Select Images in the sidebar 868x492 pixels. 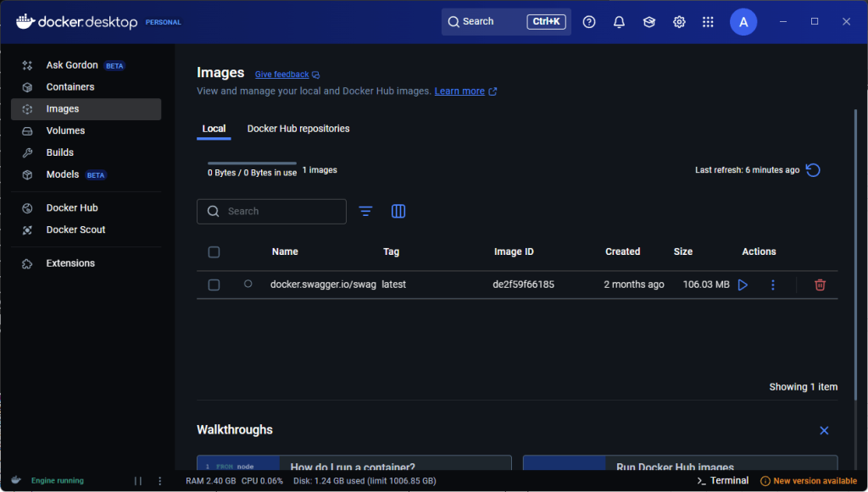(x=86, y=109)
